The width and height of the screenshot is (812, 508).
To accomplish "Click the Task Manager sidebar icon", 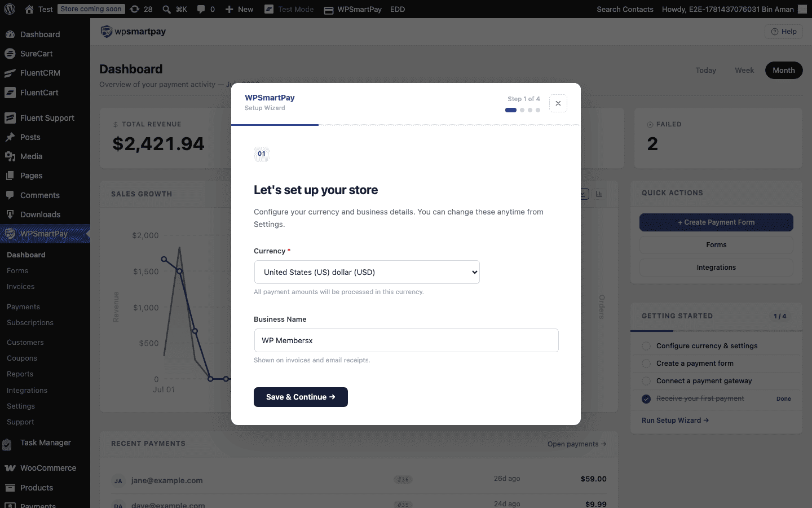I will point(7,444).
